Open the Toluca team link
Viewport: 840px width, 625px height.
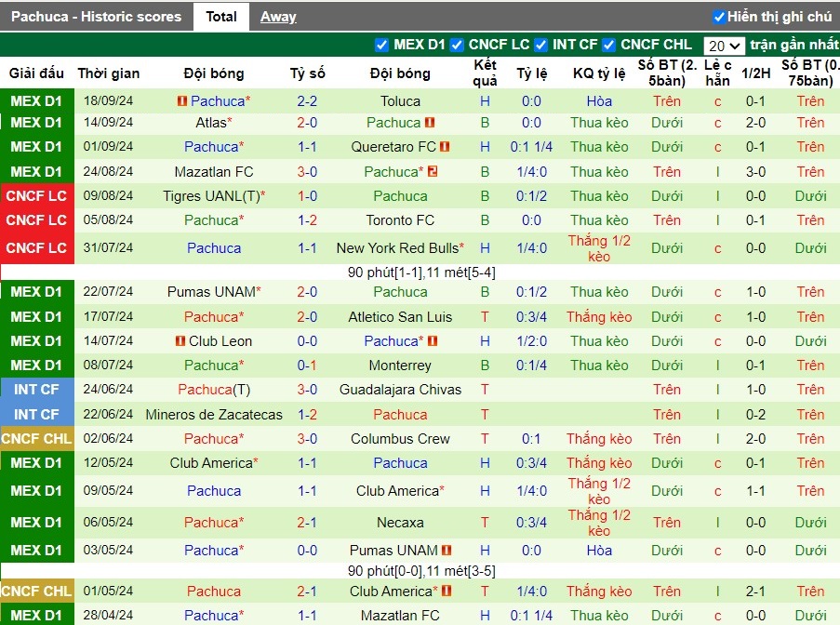click(400, 100)
